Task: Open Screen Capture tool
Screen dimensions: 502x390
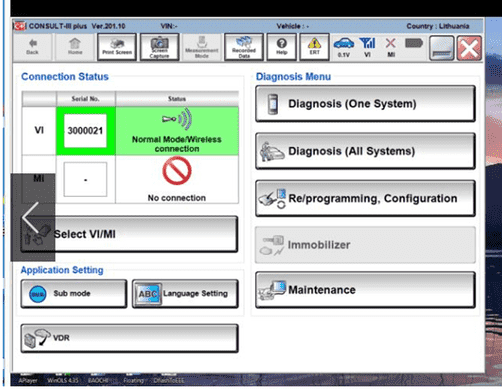Action: [160, 47]
